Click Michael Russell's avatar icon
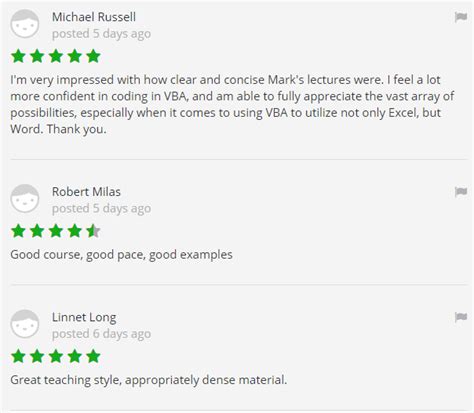The image size is (474, 413). (x=25, y=24)
